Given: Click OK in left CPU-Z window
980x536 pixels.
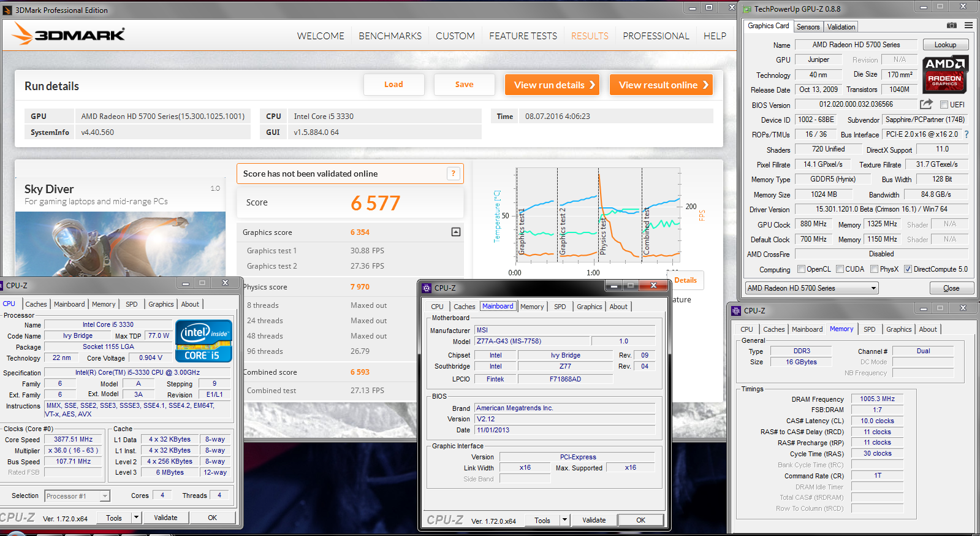Looking at the screenshot, I should click(x=212, y=518).
